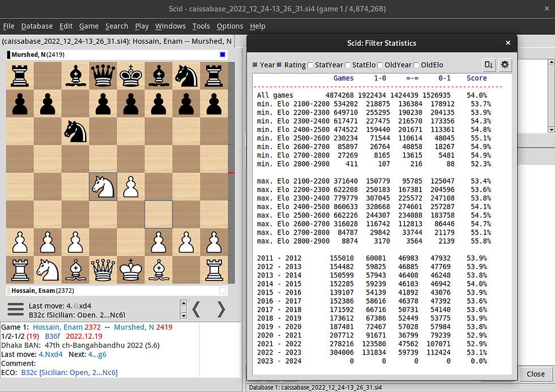Click the 'max. Elo 2500-2600' row
The width and height of the screenshot is (555, 392).
pyautogui.click(x=374, y=215)
